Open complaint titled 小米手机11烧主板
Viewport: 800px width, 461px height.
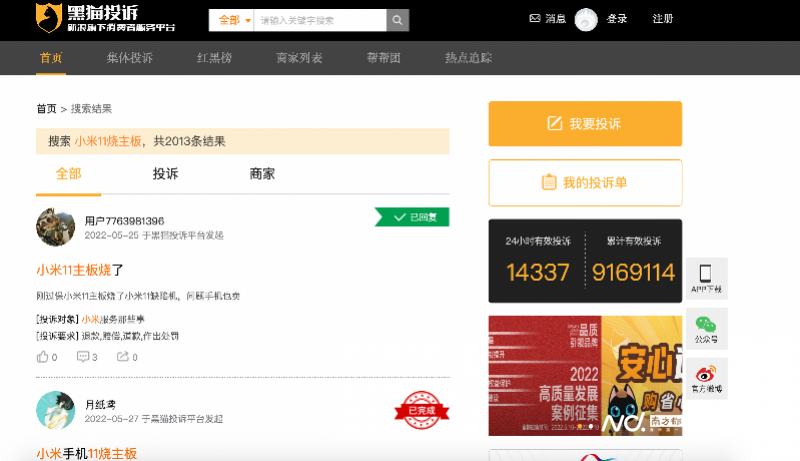(x=87, y=453)
